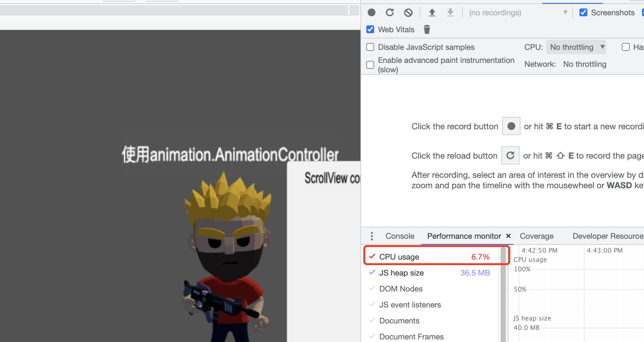Click the AnimationController title text

230,154
